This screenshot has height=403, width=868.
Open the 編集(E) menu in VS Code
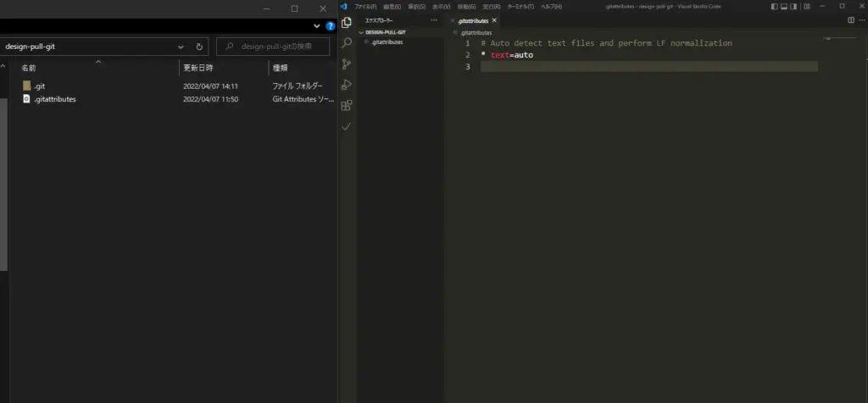click(x=392, y=7)
